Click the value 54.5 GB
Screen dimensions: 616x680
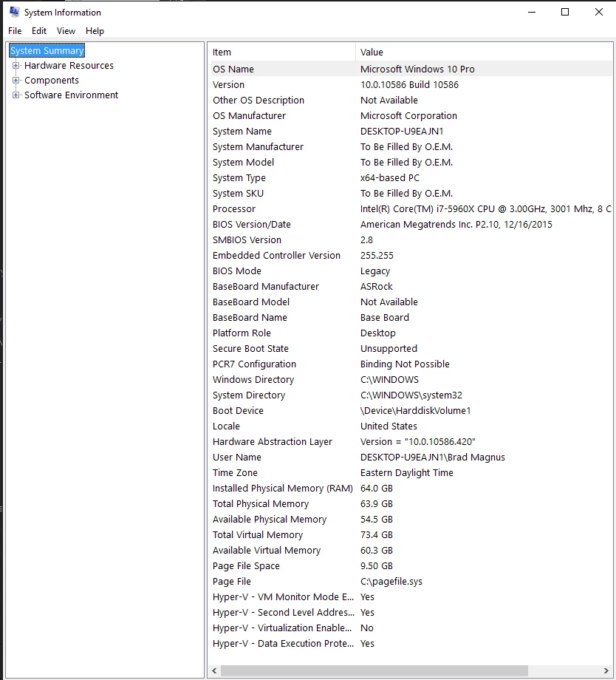pos(376,520)
